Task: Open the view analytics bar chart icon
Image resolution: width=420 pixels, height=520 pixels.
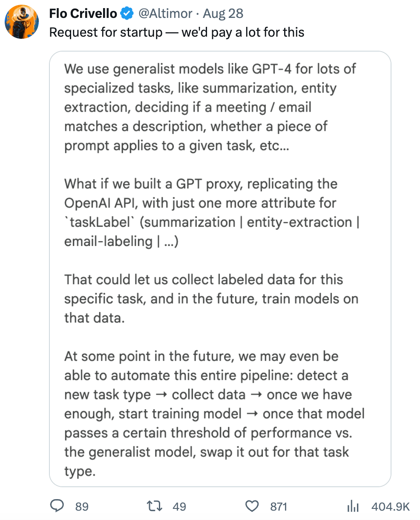Action: [353, 506]
